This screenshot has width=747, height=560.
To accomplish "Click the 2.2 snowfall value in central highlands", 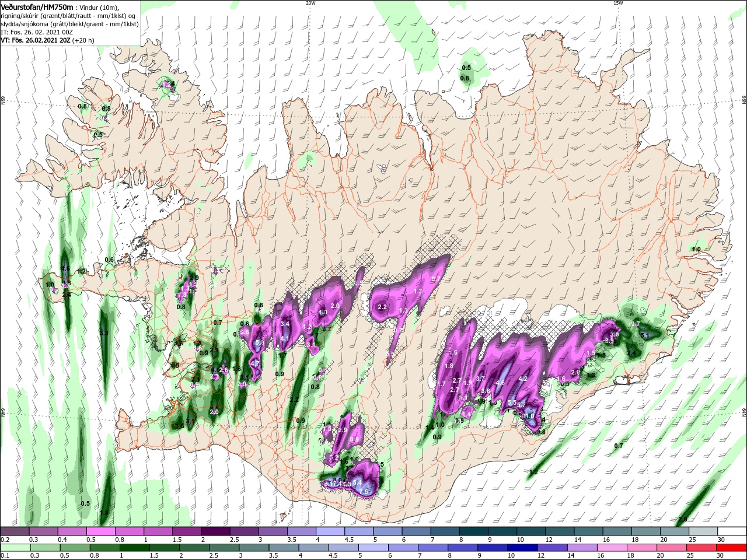I will click(383, 307).
